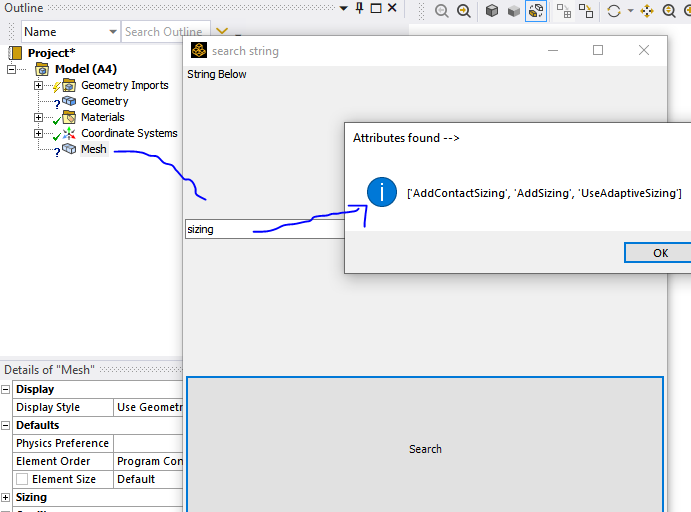Viewport: 691px width, 512px height.
Task: Click the previous view magnifier icon
Action: 441,11
